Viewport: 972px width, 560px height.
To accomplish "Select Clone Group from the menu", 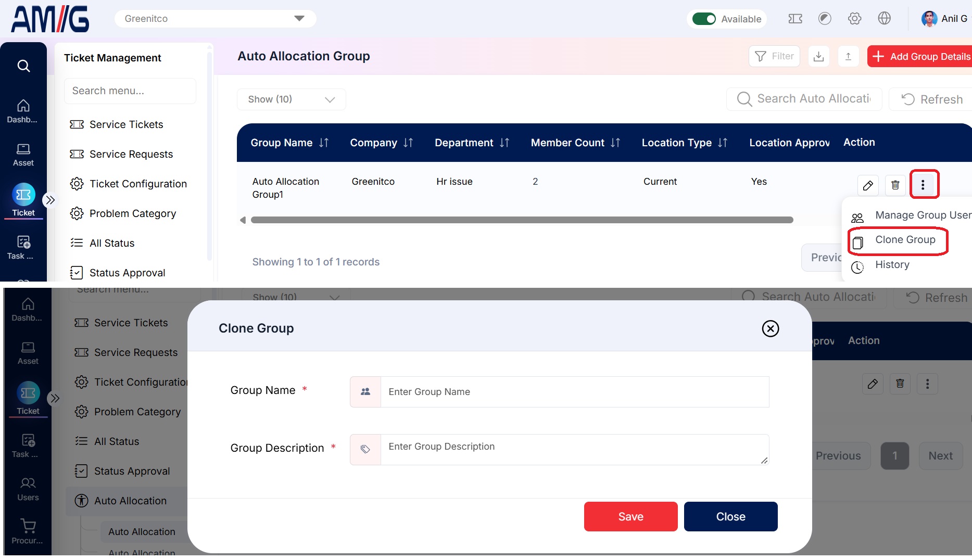I will pyautogui.click(x=898, y=240).
